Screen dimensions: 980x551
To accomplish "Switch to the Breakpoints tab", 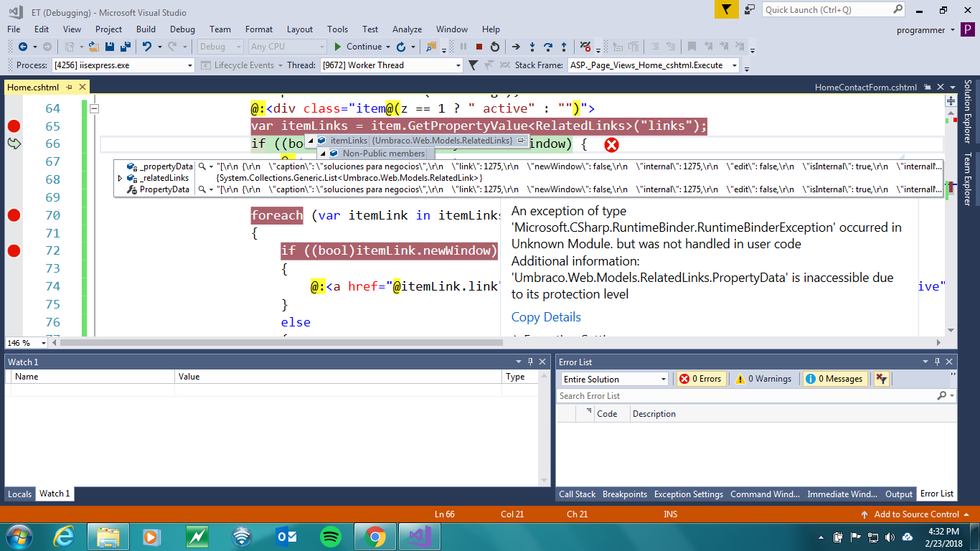I will (624, 494).
